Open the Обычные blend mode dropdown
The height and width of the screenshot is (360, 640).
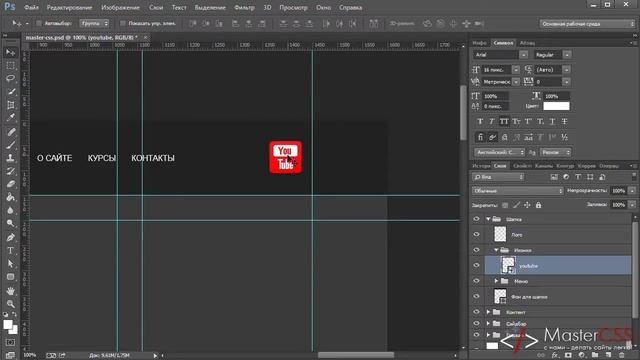[518, 191]
